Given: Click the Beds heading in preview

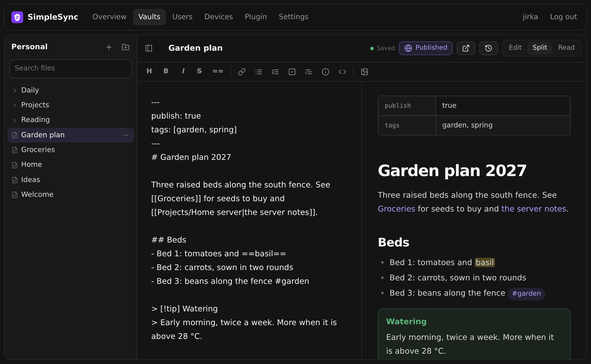Looking at the screenshot, I should tap(394, 242).
